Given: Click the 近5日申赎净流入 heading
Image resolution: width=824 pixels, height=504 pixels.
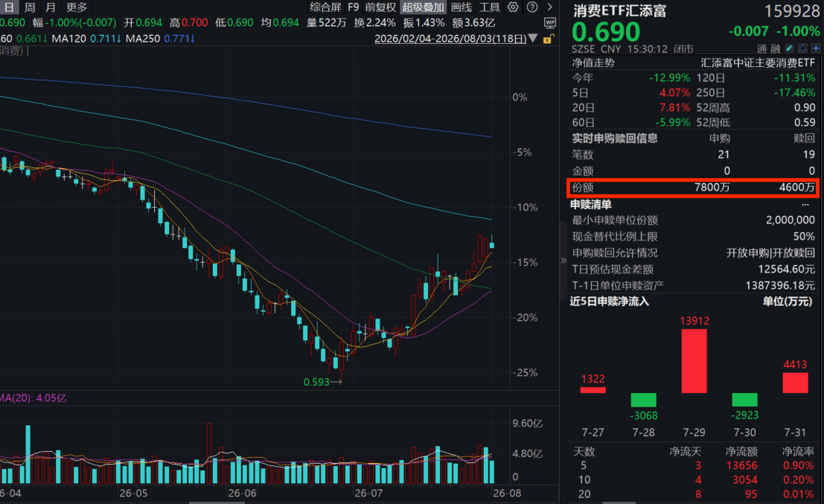Looking at the screenshot, I should (610, 302).
